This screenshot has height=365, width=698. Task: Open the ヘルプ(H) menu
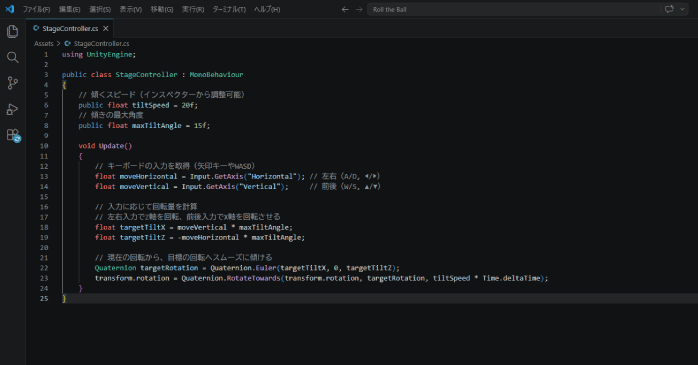click(x=267, y=9)
